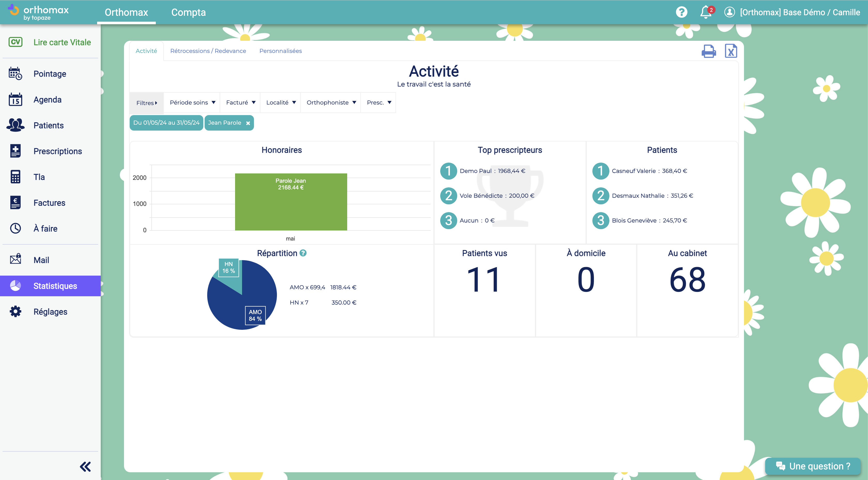
Task: Click the date range chip Du 01/05/24 au 31/05/24
Action: pyautogui.click(x=166, y=123)
